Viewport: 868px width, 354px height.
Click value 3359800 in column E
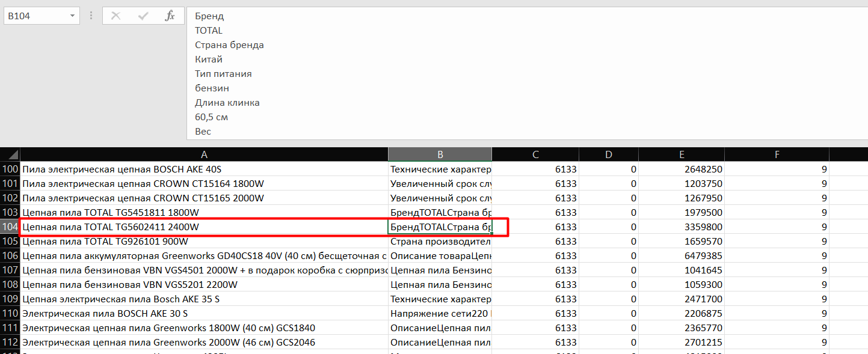(682, 227)
